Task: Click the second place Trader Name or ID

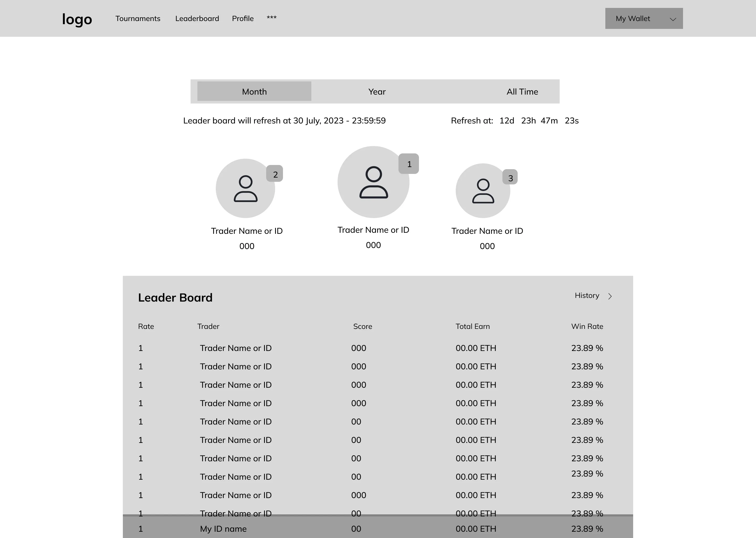Action: tap(247, 231)
